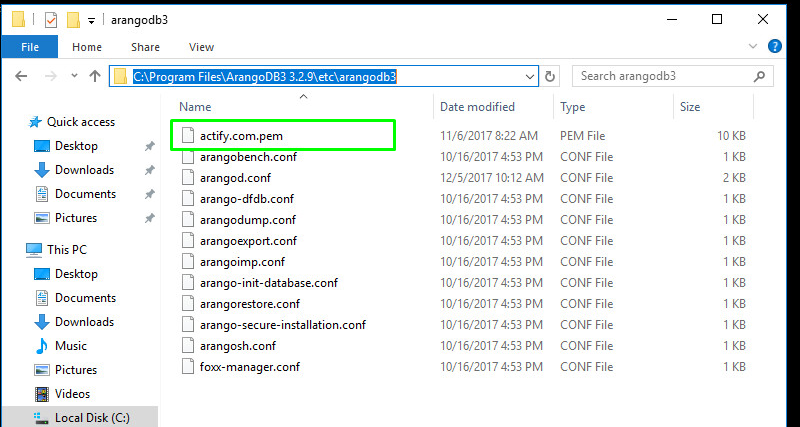Select the arango-dfdb.conf file
This screenshot has width=800, height=427.
[x=246, y=199]
